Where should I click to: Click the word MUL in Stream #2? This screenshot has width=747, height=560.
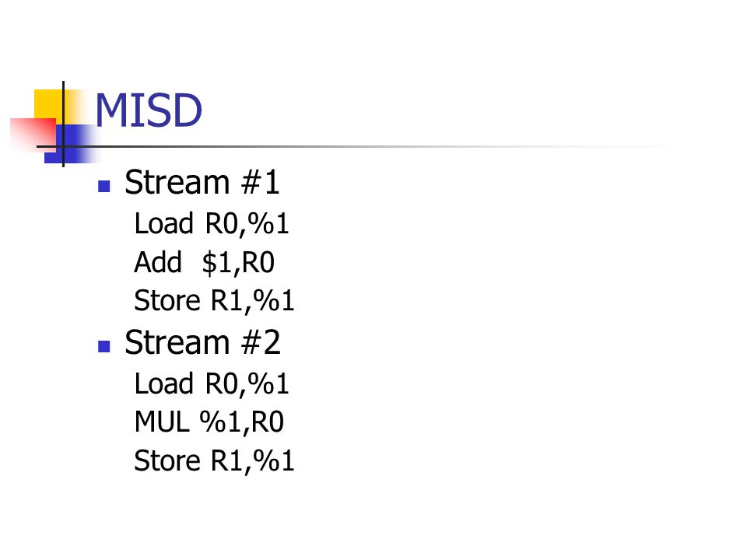tap(162, 422)
